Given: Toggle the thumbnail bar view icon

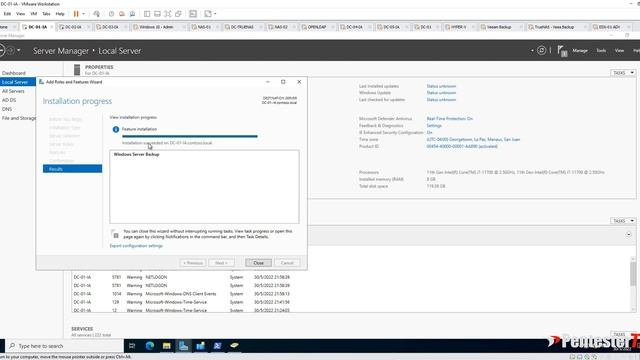Looking at the screenshot, I should [x=157, y=13].
